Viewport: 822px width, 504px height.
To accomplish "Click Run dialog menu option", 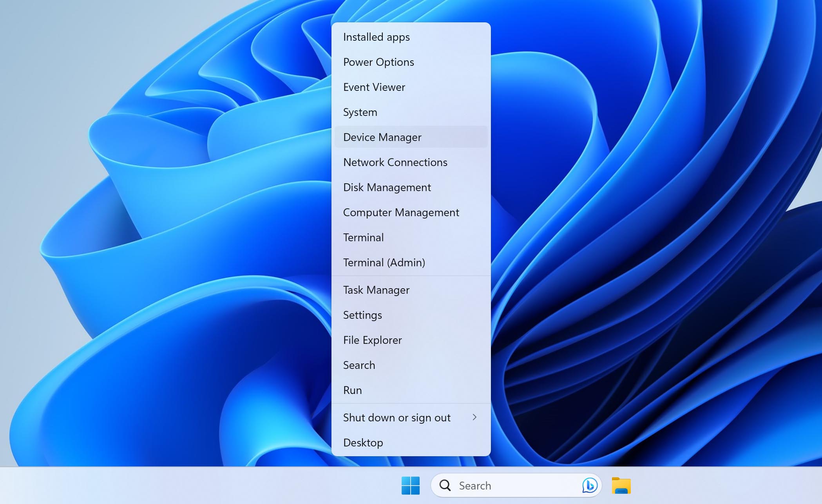I will pos(352,390).
